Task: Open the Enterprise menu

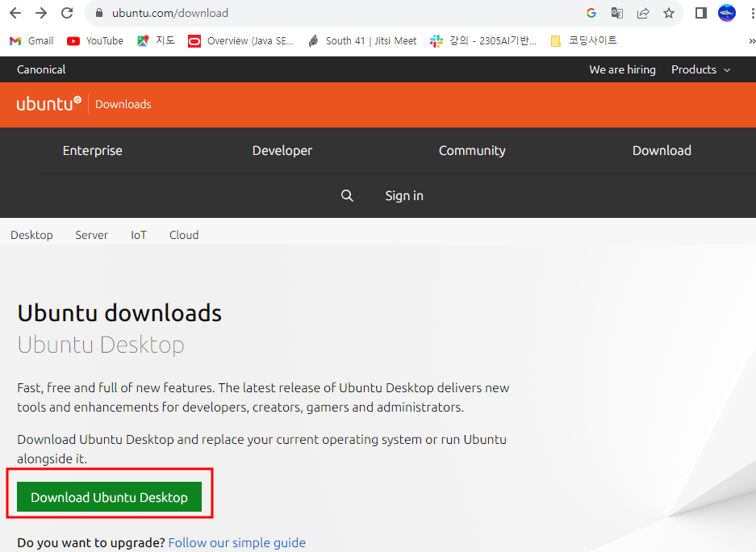Action: click(93, 150)
